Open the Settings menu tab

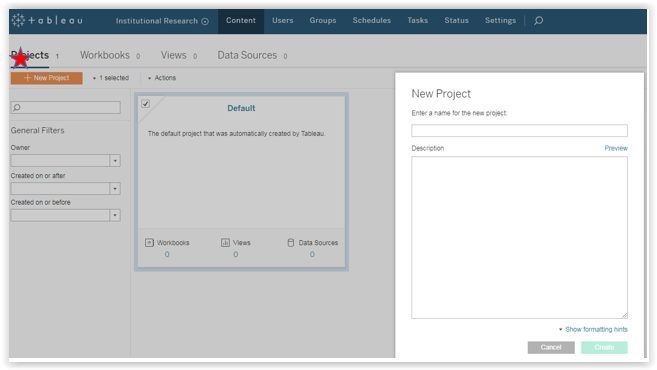click(x=501, y=21)
